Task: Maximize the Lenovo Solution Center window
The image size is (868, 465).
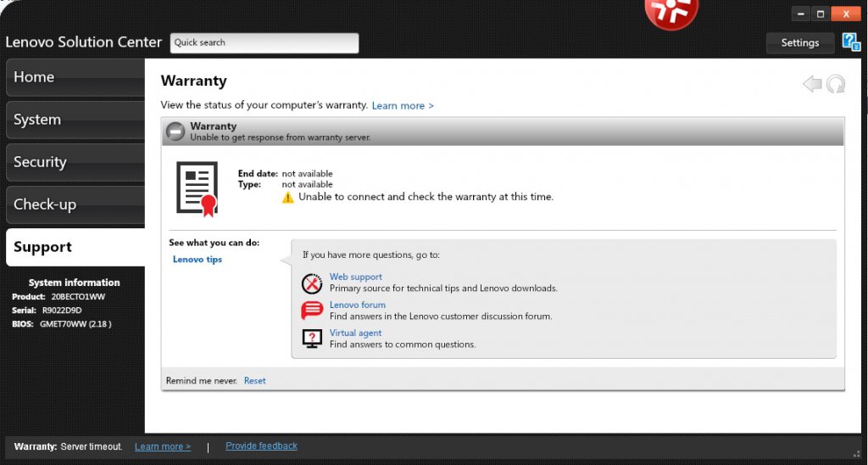Action: click(821, 14)
